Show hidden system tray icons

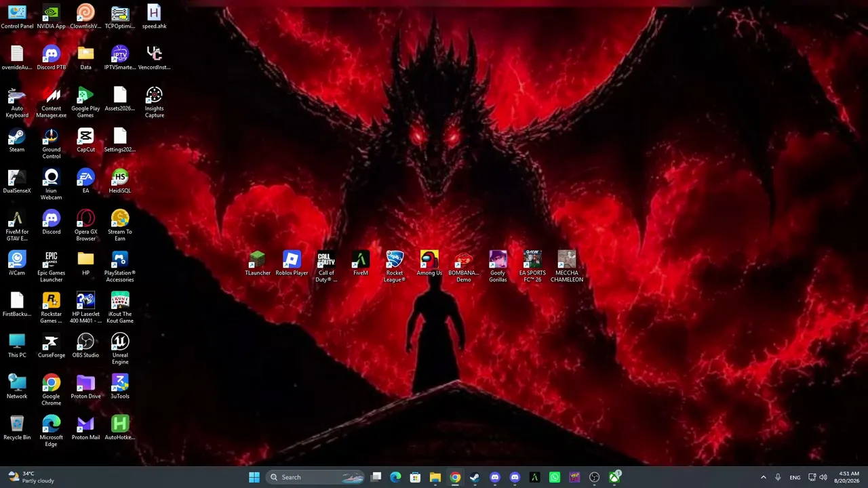click(763, 477)
